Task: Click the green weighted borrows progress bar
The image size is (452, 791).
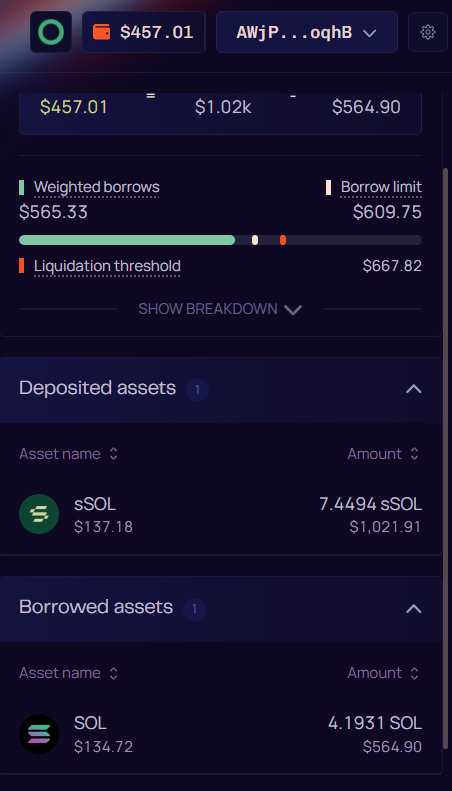Action: click(x=127, y=240)
